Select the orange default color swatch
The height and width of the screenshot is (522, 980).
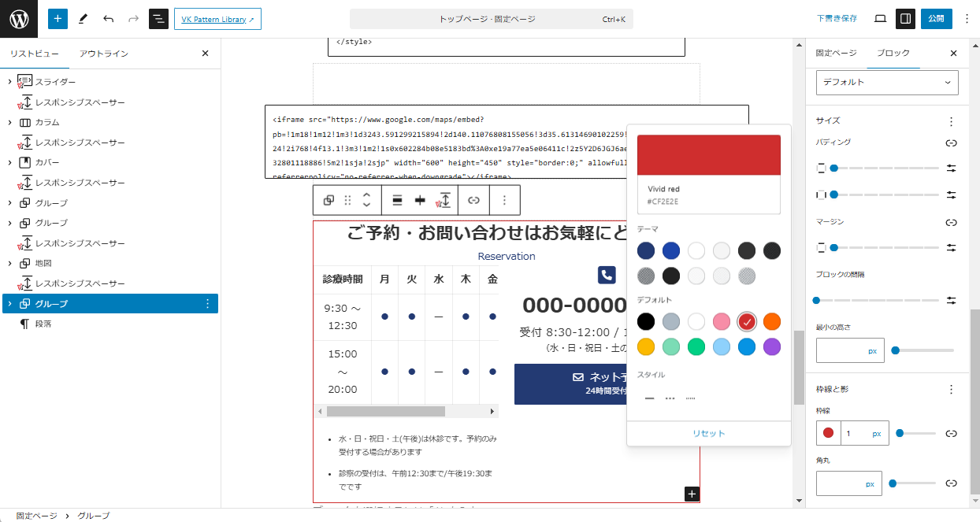[772, 321]
